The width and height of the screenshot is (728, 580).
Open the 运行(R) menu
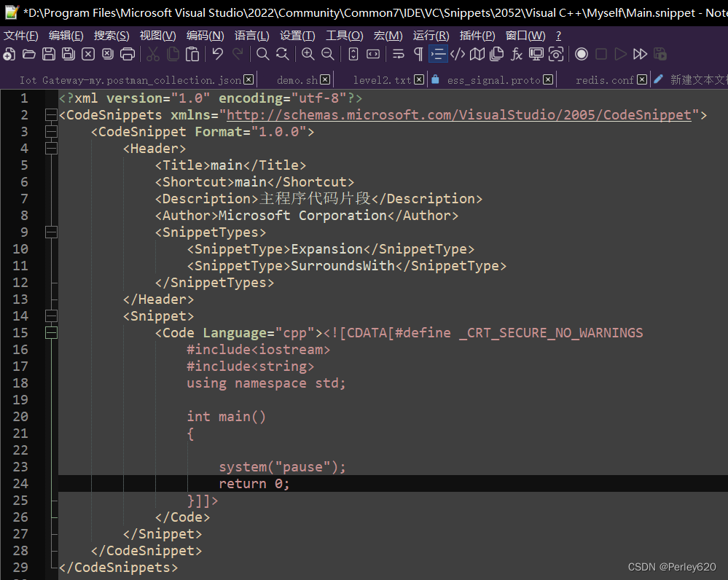click(x=431, y=35)
